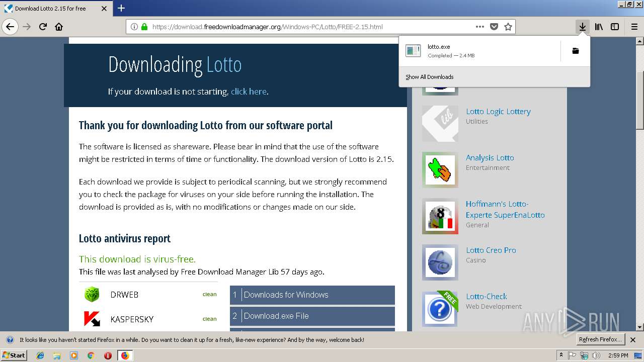Open Analysis Lotto link
This screenshot has height=362, width=644.
[x=490, y=158]
